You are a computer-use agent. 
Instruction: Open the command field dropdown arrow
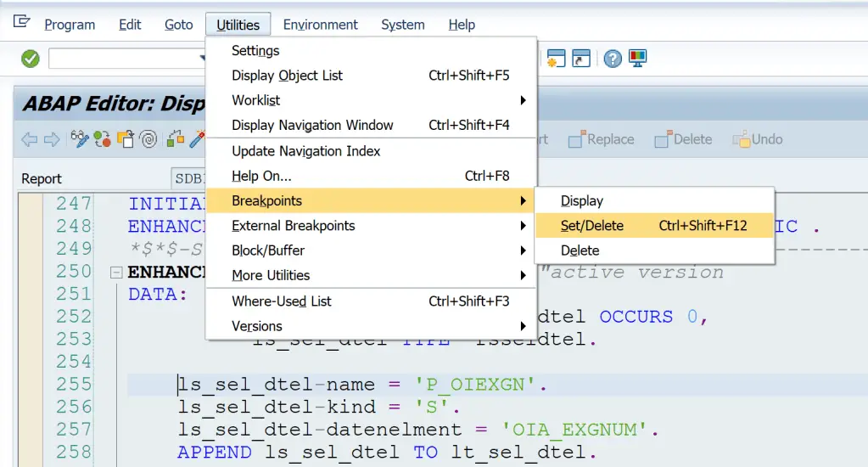point(202,59)
